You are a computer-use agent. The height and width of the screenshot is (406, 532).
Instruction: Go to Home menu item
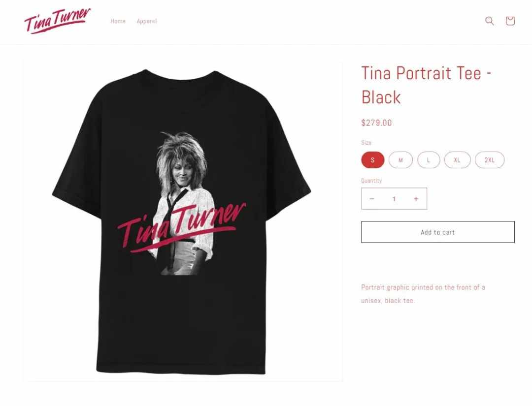click(118, 21)
